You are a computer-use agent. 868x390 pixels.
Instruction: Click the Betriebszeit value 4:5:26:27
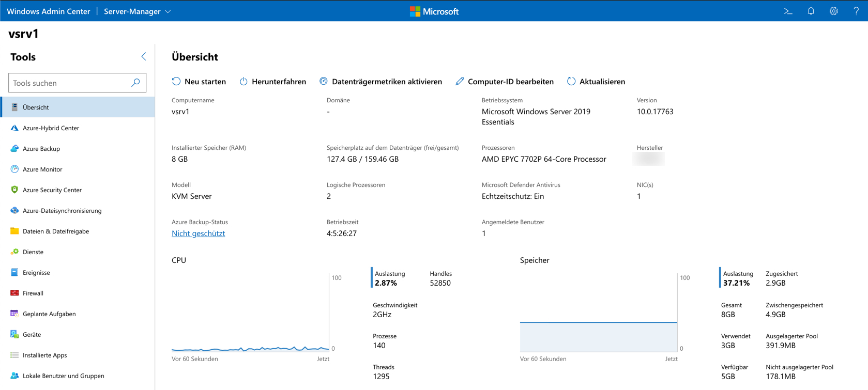342,233
